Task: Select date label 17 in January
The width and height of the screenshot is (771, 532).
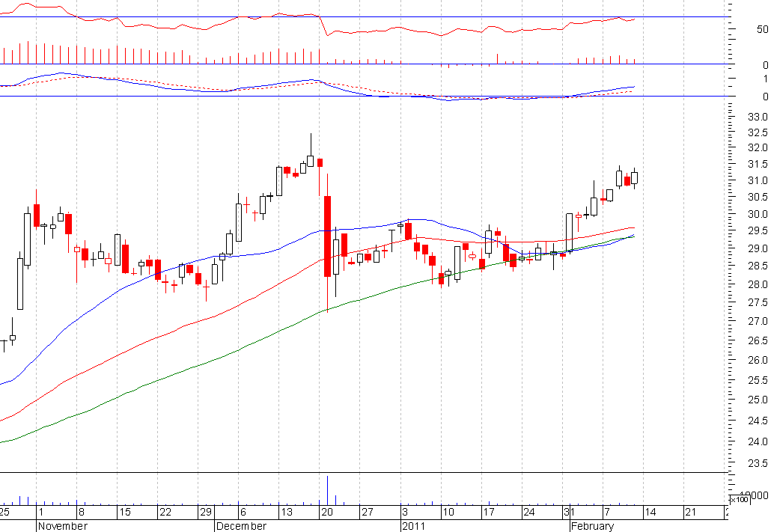Action: pos(488,512)
